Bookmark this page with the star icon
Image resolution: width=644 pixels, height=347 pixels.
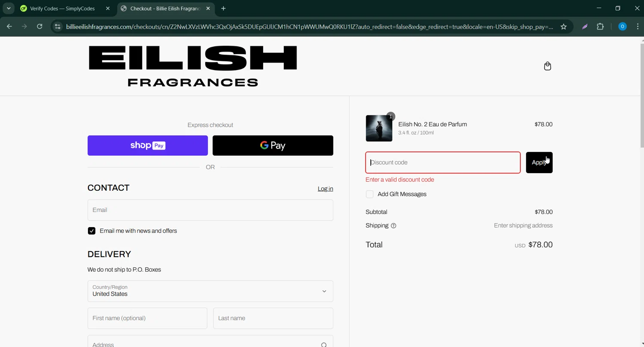[564, 27]
